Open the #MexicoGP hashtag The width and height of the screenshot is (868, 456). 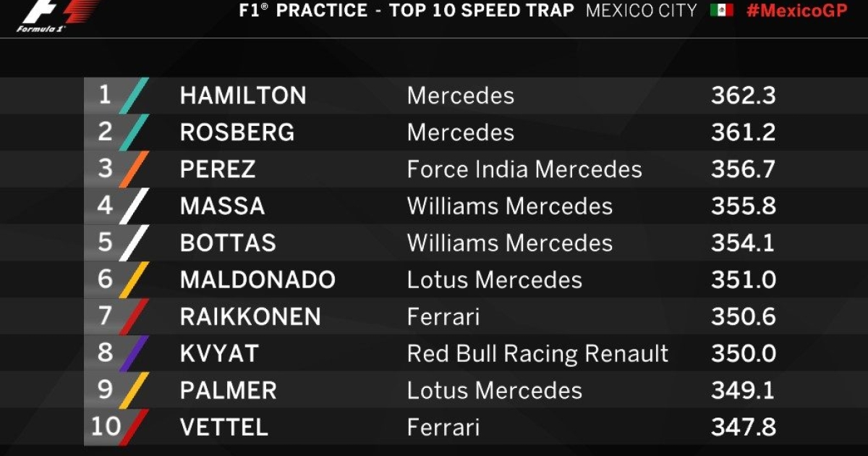[796, 11]
